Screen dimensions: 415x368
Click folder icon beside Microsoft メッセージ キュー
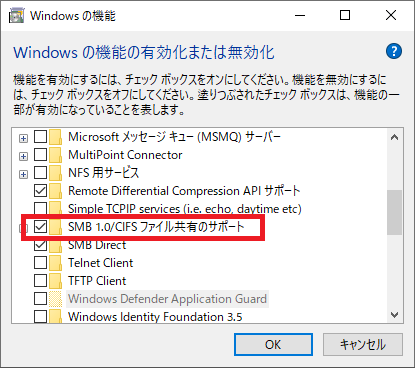[55, 137]
